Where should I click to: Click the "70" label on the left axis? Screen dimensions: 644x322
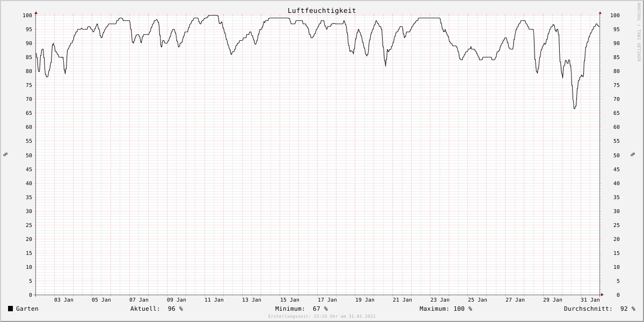(x=29, y=99)
